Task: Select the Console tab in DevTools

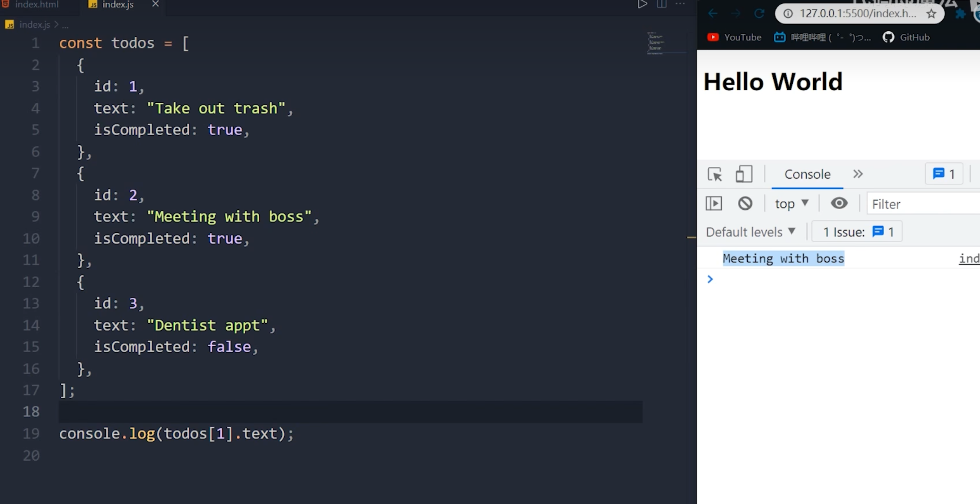Action: click(807, 174)
